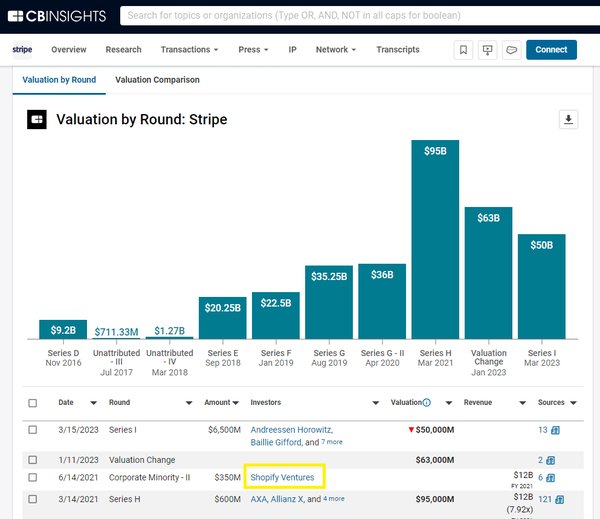Click the Stripe company logo

tap(22, 49)
